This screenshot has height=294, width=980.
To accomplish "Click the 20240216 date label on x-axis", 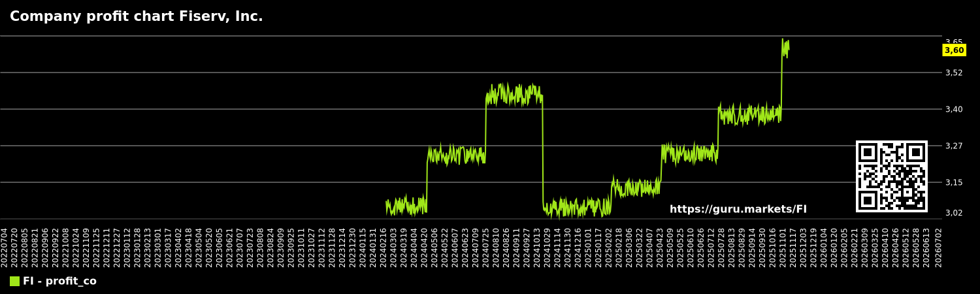I will [384, 247].
